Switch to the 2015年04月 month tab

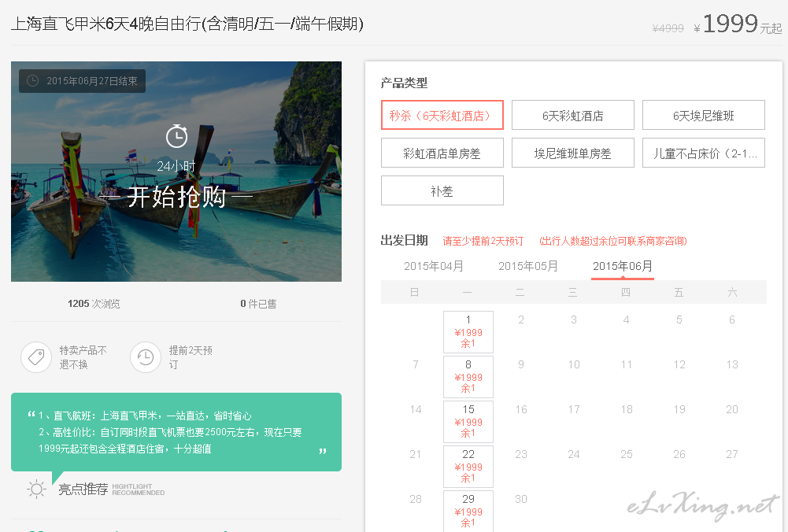434,266
